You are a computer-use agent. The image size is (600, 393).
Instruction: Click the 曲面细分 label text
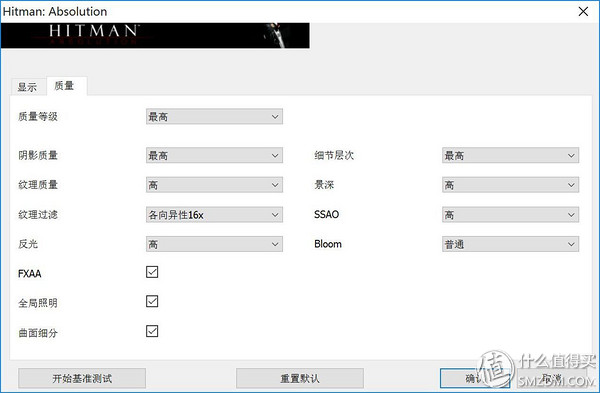pyautogui.click(x=38, y=333)
